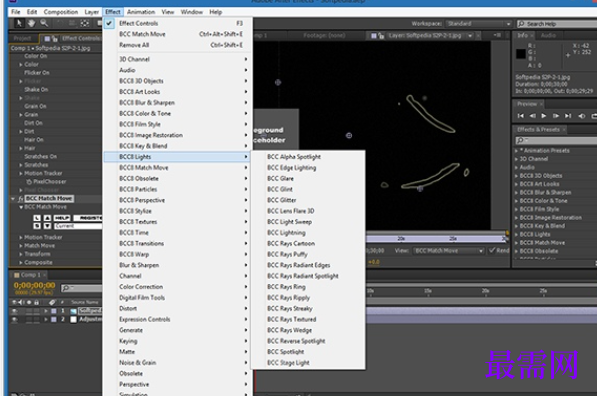Expand BCC8 Lights in Effects & Presets
This screenshot has height=396, width=597.
click(517, 235)
